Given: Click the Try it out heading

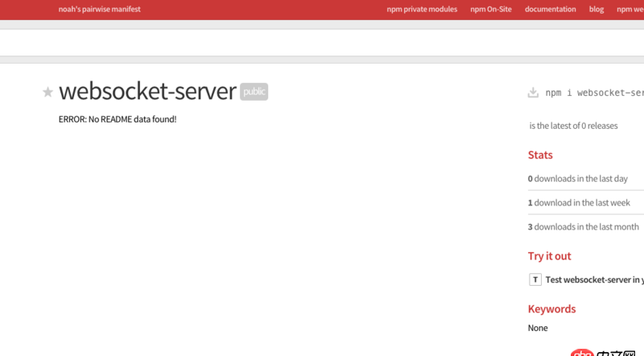Looking at the screenshot, I should point(549,256).
